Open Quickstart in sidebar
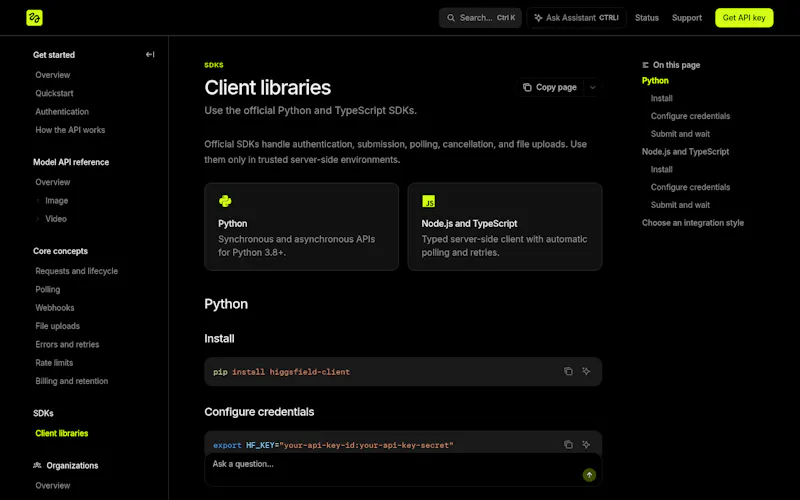800x500 pixels. (54, 93)
